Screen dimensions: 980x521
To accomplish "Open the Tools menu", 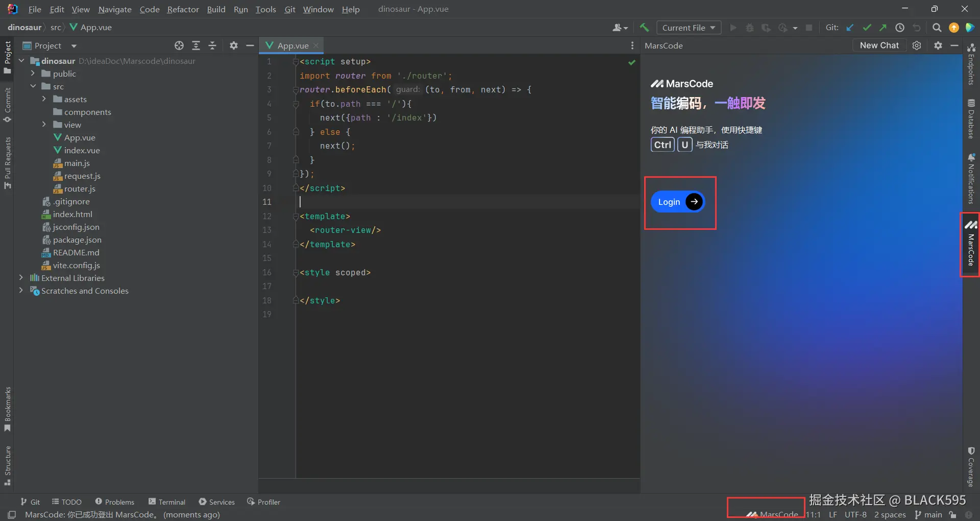I will 265,9.
